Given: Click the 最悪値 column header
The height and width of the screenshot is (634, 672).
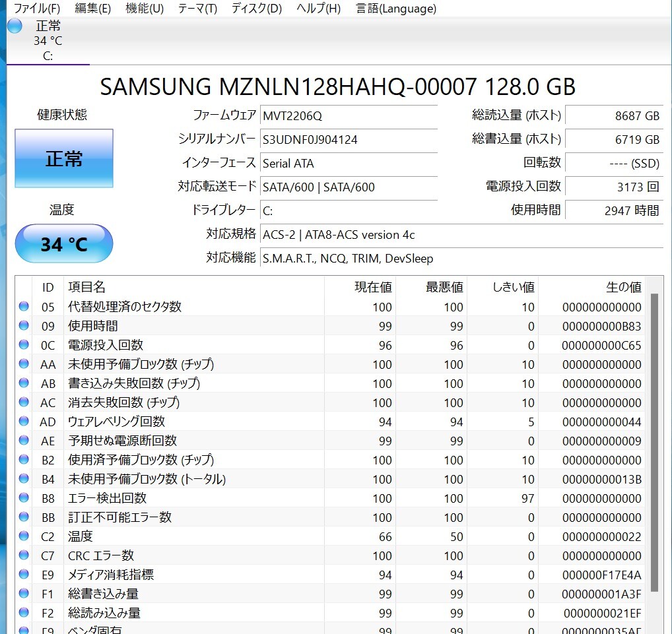Looking at the screenshot, I should click(x=431, y=287).
